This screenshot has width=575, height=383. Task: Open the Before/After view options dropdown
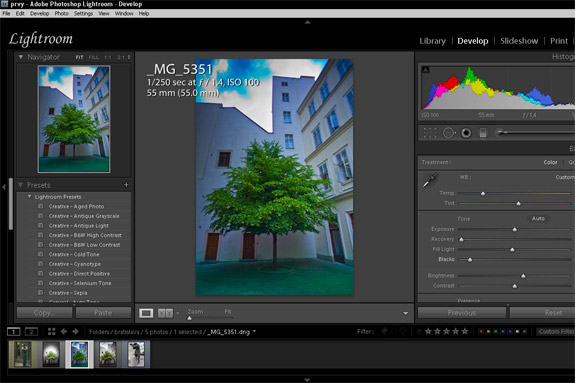(x=177, y=313)
